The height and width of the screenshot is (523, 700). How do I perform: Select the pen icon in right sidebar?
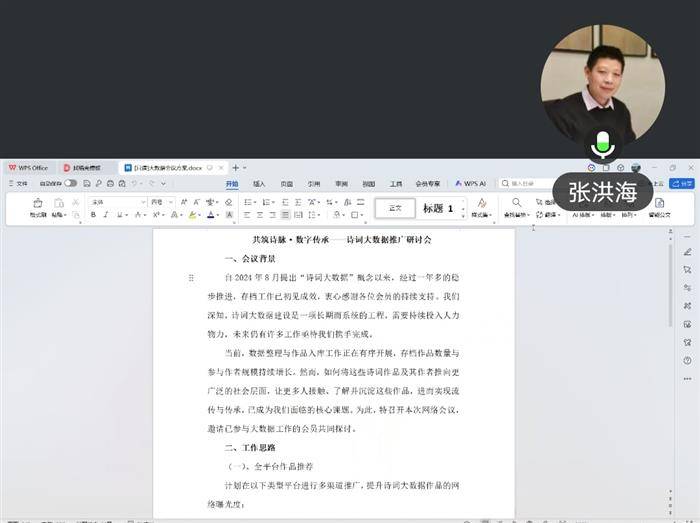[687, 250]
